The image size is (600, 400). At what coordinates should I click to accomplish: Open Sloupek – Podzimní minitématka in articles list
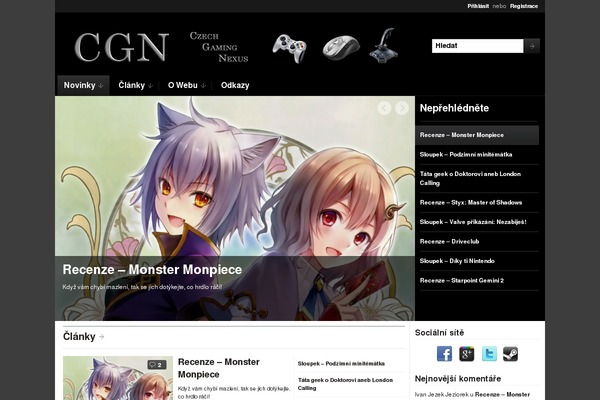[x=341, y=364]
